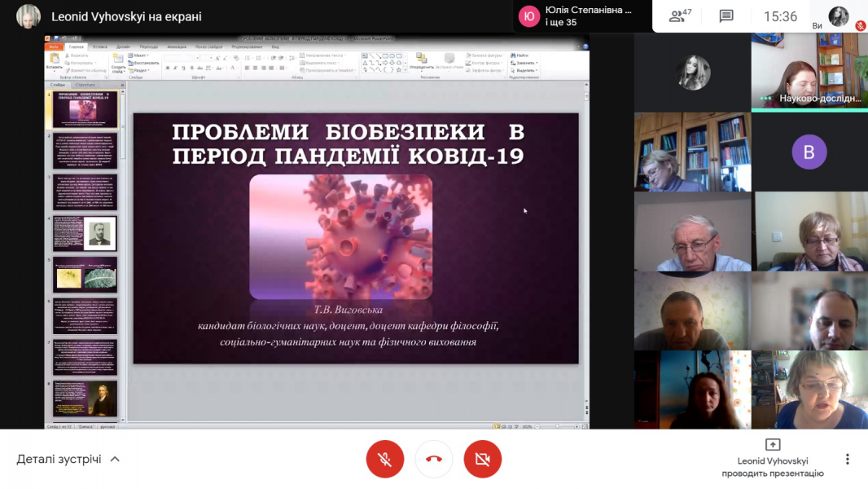
Task: Click the Ю avatar of Юлія Степанівна
Action: [x=529, y=16]
